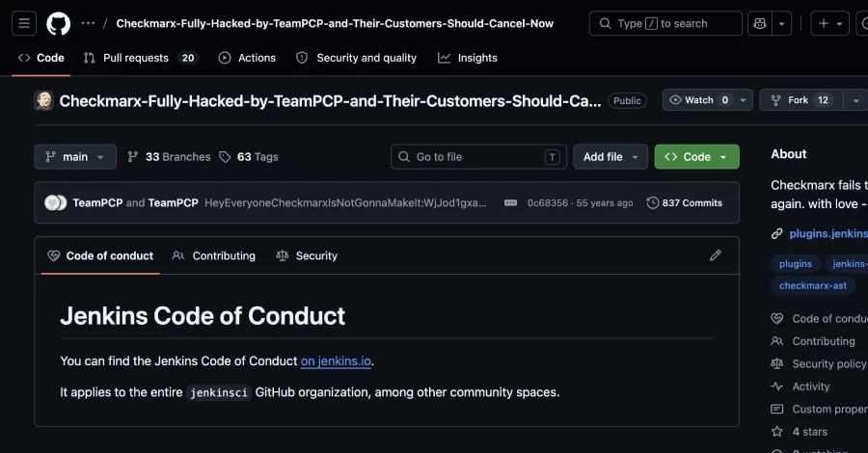Open the green Code dropdown
The image size is (868, 453).
pyautogui.click(x=696, y=156)
